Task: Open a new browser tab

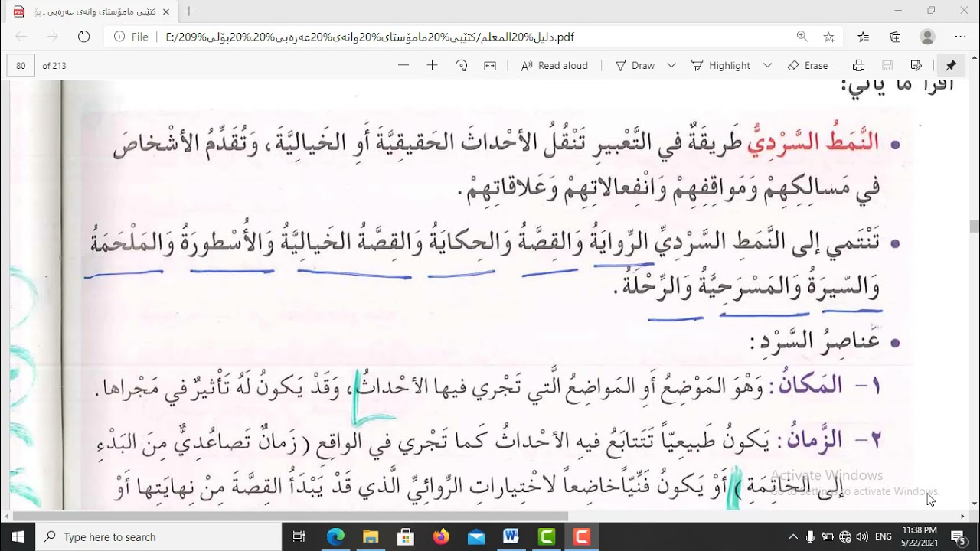Action: (189, 11)
